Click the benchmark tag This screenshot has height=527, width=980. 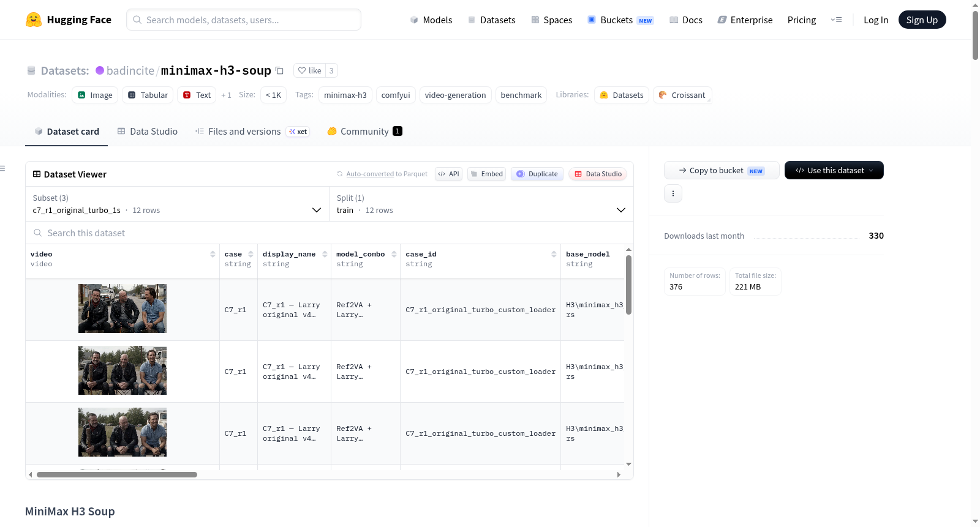[x=521, y=95]
